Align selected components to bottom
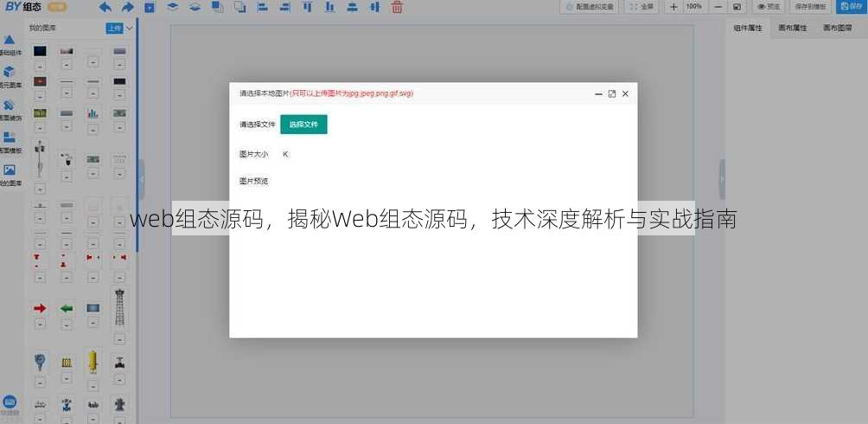The width and height of the screenshot is (868, 424). (330, 7)
